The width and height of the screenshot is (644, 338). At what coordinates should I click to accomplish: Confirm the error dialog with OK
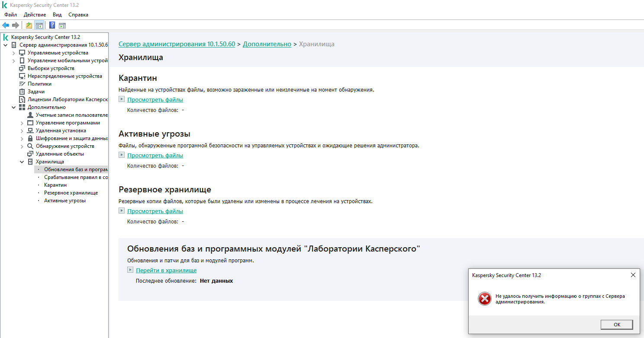click(x=617, y=325)
